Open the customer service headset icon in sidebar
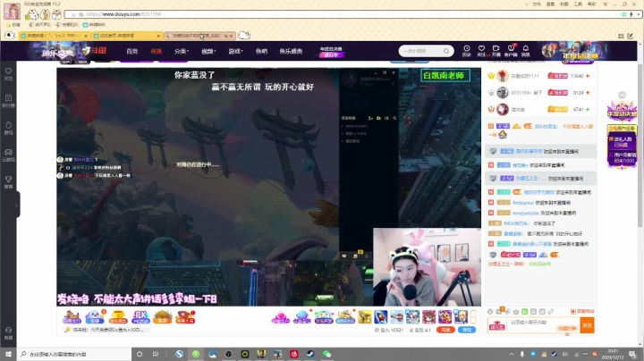The width and height of the screenshot is (644, 361). tap(8, 332)
